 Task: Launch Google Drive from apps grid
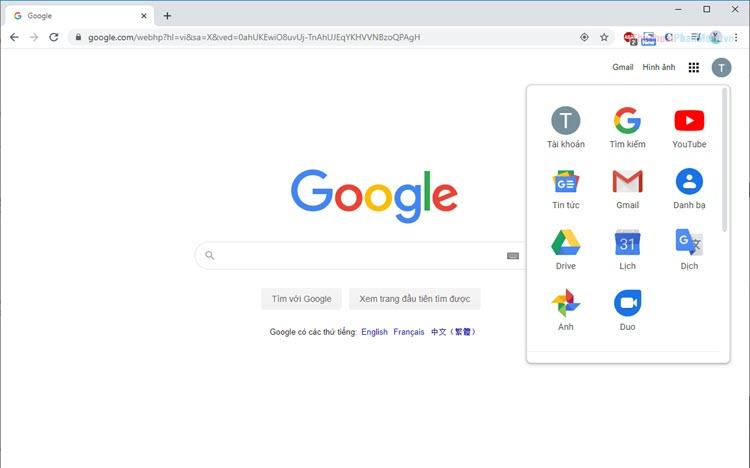click(565, 250)
